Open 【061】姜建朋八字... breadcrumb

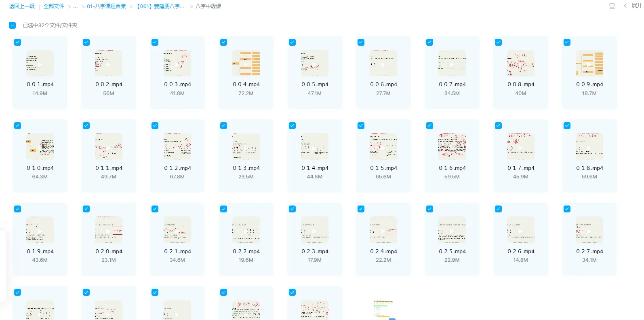(x=160, y=6)
